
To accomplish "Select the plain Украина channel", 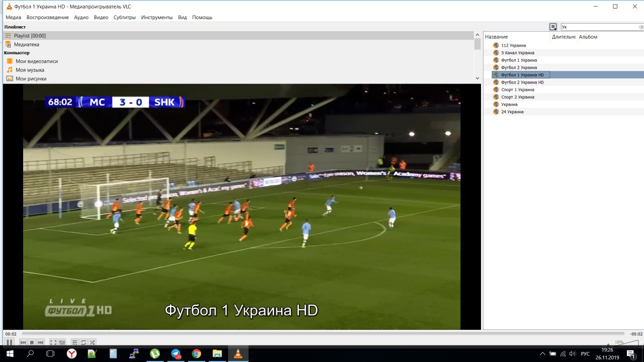I will click(509, 104).
